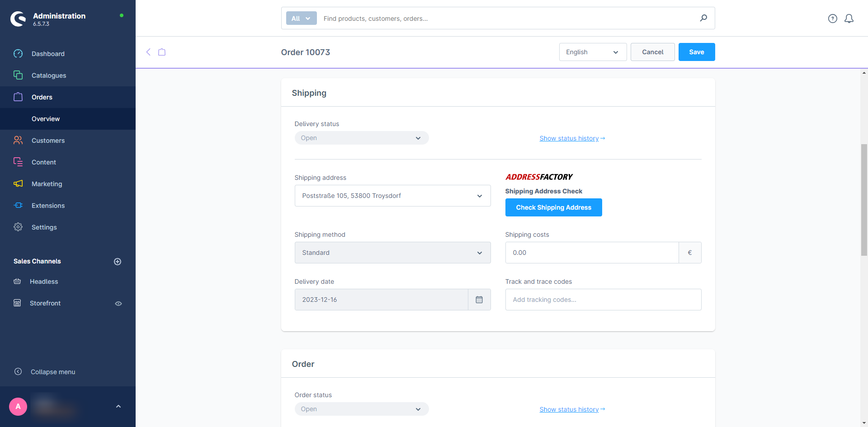Click the Collapse menu arrow icon

pyautogui.click(x=18, y=371)
